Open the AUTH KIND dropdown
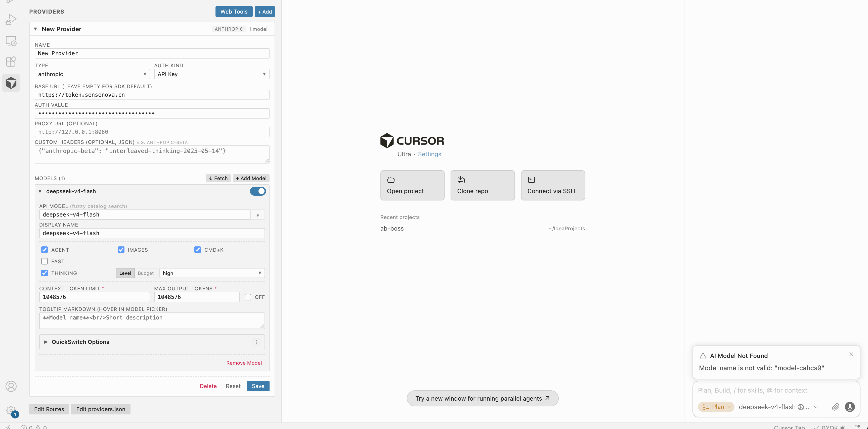This screenshot has height=429, width=868. [212, 74]
